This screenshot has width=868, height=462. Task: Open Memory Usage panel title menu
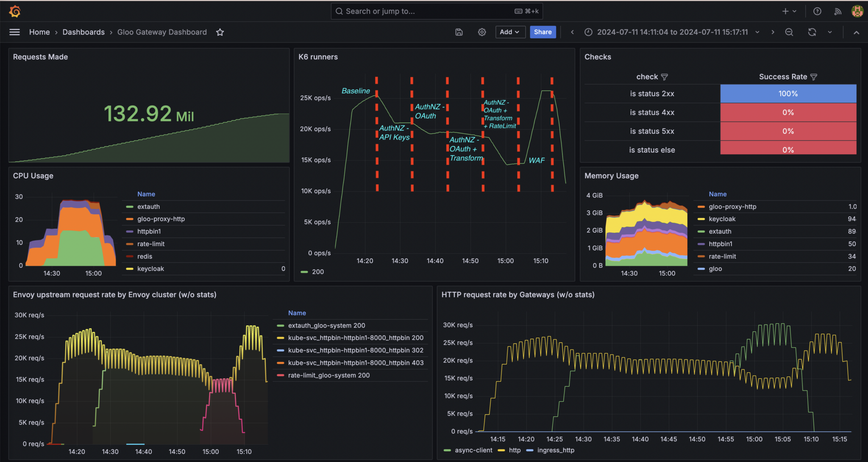tap(611, 176)
